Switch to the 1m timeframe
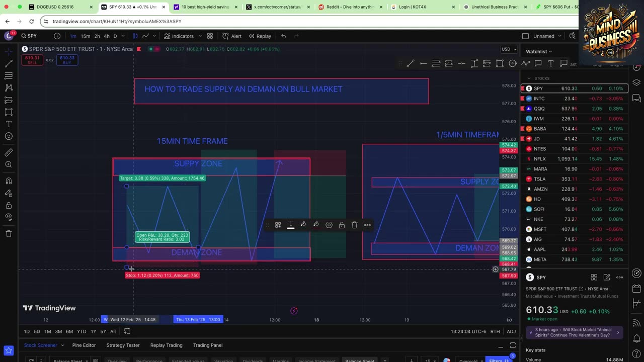This screenshot has height=362, width=644. pyautogui.click(x=73, y=36)
